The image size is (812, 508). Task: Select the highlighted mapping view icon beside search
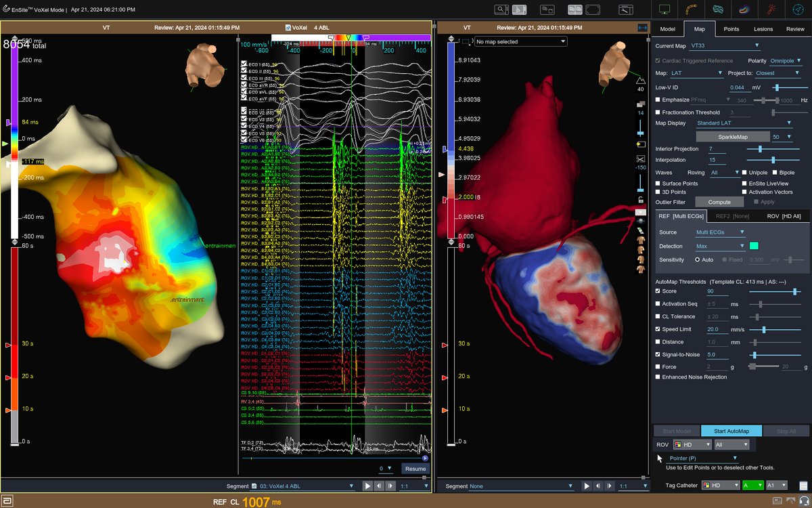[520, 9]
